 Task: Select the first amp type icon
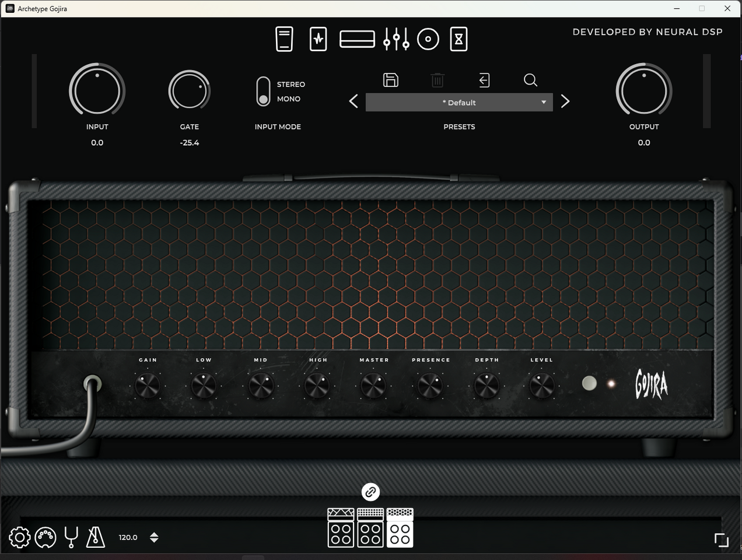pos(341,528)
